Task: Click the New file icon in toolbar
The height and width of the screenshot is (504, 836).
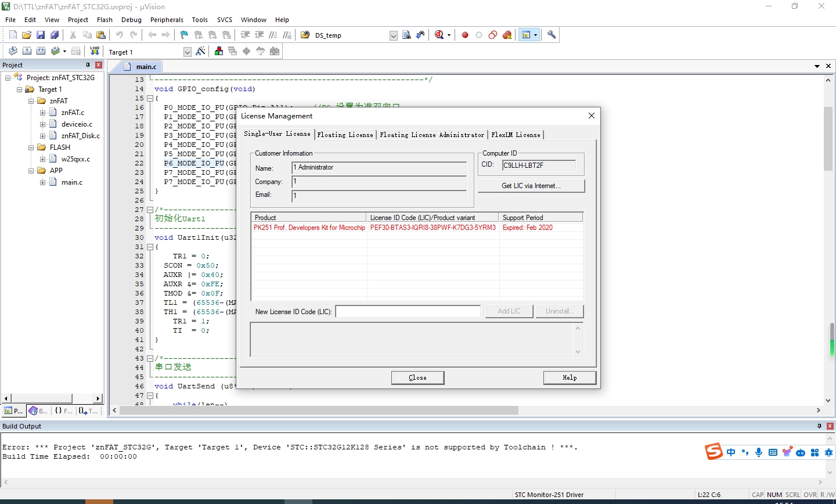Action: [x=13, y=35]
